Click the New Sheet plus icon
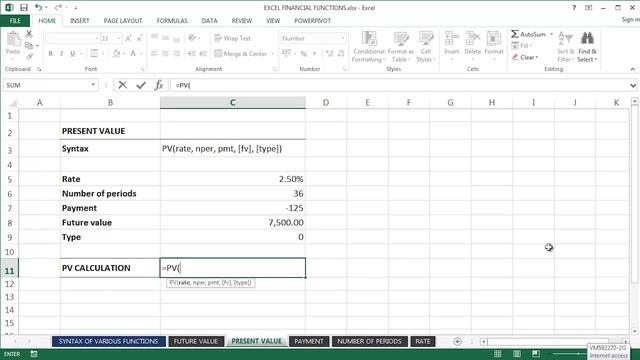This screenshot has width=640, height=360. tap(457, 341)
